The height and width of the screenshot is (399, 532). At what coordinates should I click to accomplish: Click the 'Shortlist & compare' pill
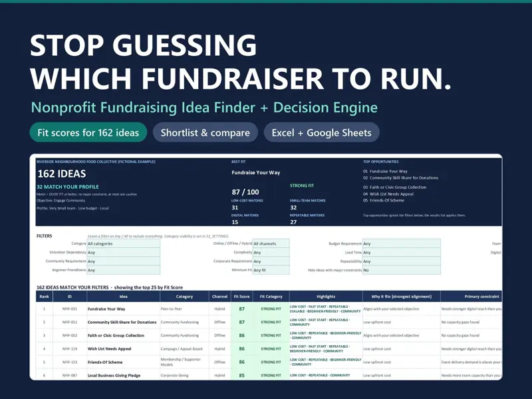click(205, 132)
